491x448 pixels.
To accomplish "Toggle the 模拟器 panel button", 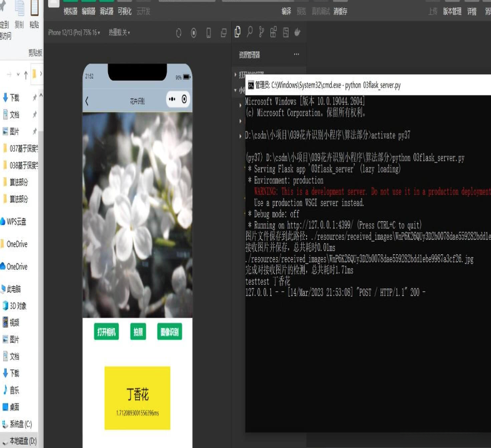I will click(71, 12).
